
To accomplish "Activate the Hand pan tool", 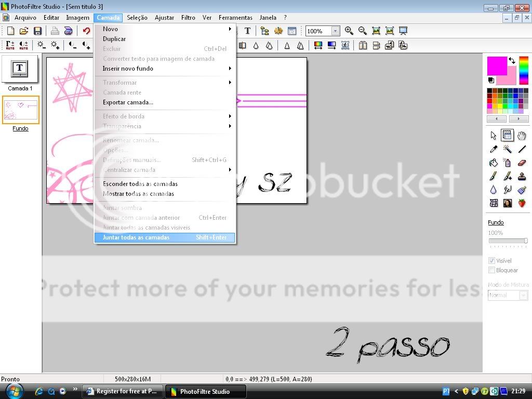I will point(522,136).
